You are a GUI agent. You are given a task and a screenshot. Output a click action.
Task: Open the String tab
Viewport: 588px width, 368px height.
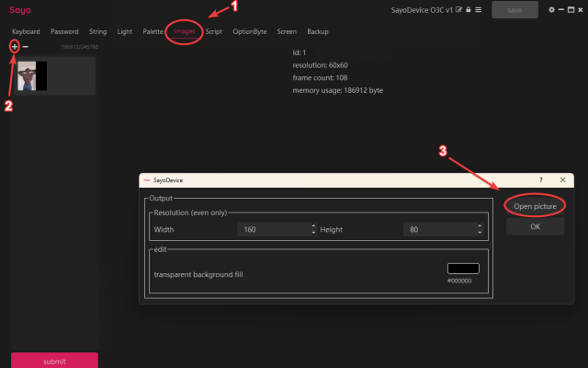[x=98, y=31]
